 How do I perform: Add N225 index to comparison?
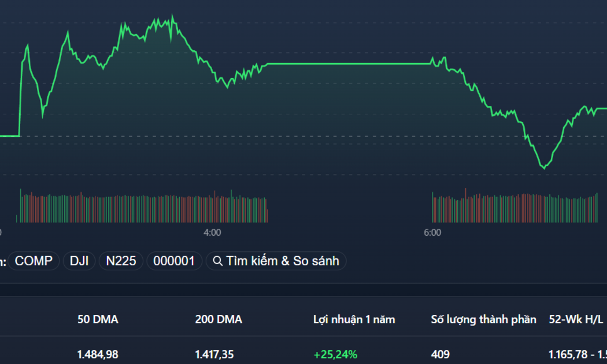point(121,261)
